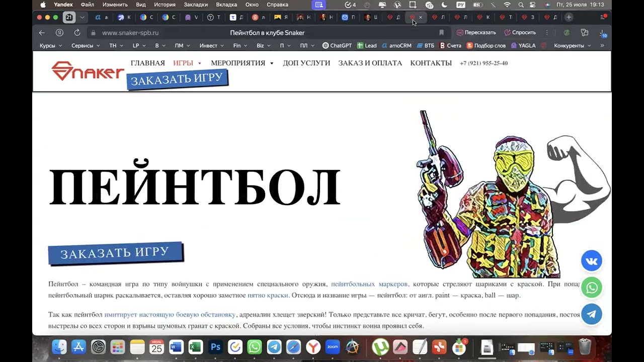Click the phone number +7 (921) 955-25-40
Screen dimensions: 644x362
click(x=484, y=63)
